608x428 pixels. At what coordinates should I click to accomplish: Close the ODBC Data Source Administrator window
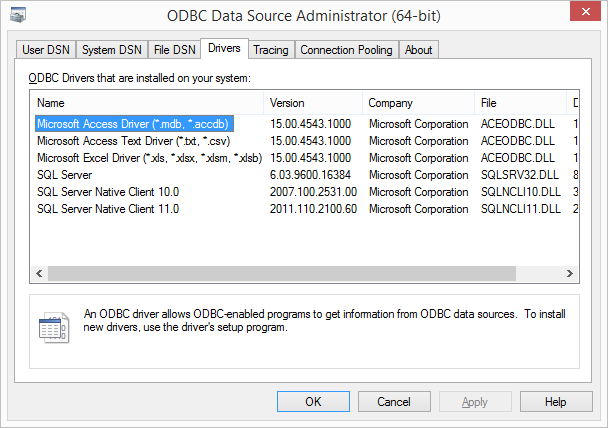pyautogui.click(x=585, y=11)
